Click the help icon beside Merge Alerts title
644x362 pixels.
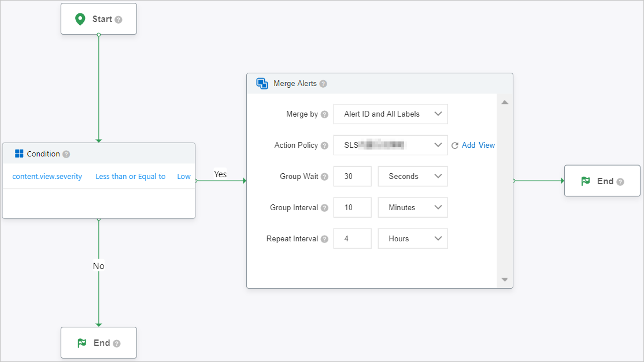point(323,84)
